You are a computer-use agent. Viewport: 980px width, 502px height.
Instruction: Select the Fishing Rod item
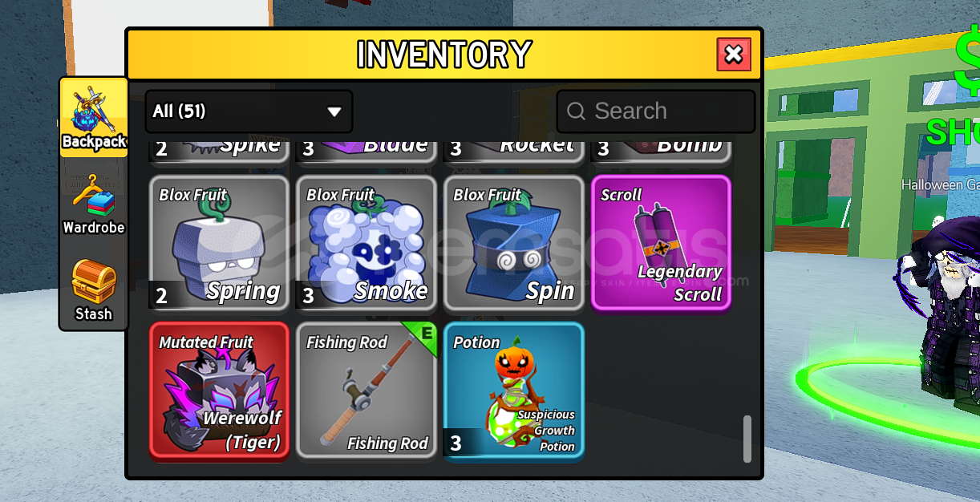coord(366,391)
